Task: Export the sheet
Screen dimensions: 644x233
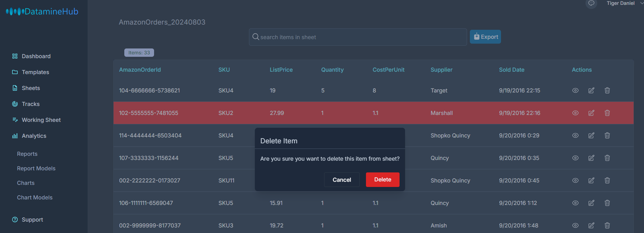Action: pyautogui.click(x=485, y=37)
